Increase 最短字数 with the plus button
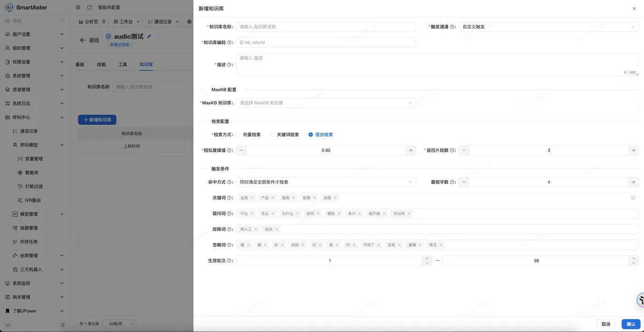This screenshot has width=644, height=332. tap(633, 182)
